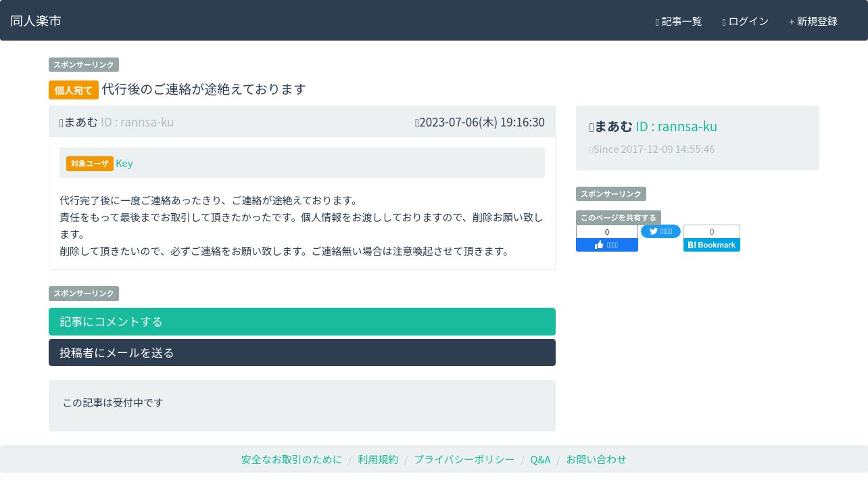
Task: Open the プライバシーポリシー footer link
Action: click(464, 459)
